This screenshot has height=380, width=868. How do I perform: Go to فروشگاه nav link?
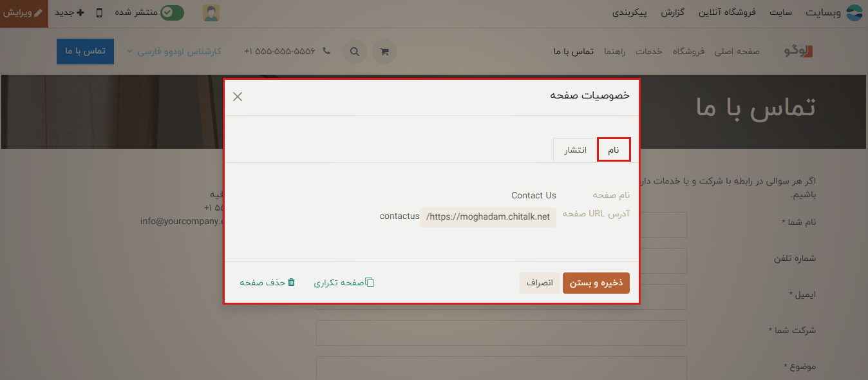click(689, 52)
